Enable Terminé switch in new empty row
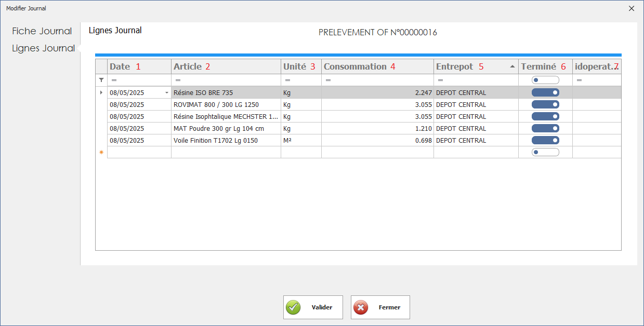This screenshot has width=644, height=326. [545, 152]
